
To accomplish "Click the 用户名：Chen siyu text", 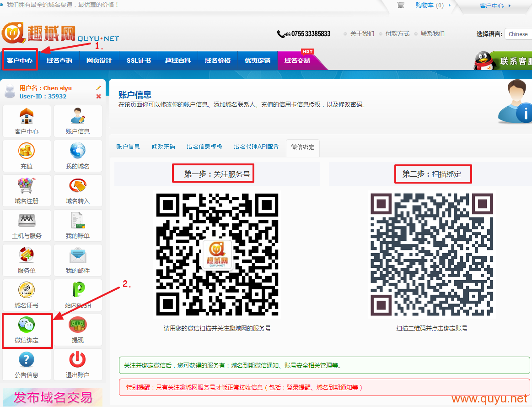I will (x=45, y=88).
